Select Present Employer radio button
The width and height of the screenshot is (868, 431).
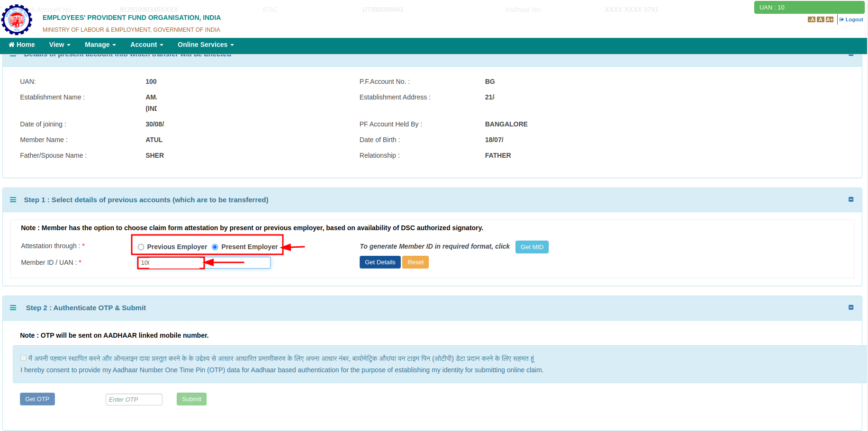click(x=215, y=247)
